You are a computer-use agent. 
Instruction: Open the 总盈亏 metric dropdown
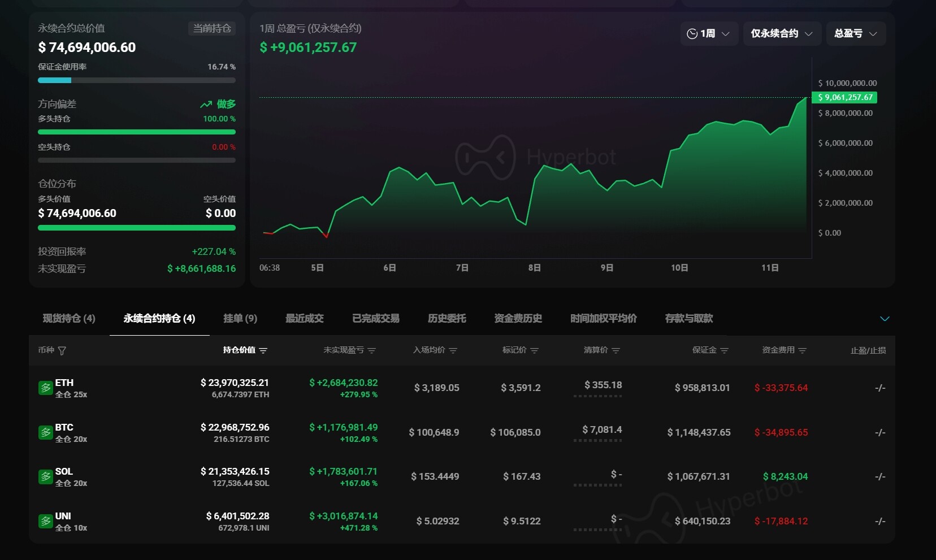pos(855,33)
